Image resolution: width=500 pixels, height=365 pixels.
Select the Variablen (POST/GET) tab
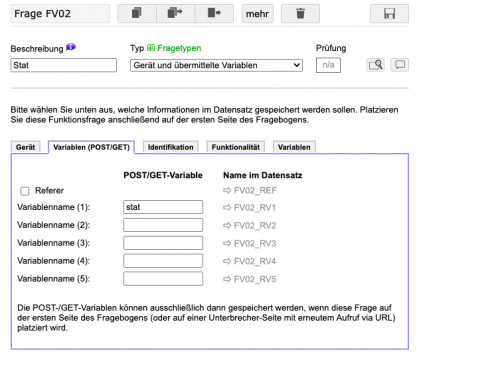coord(91,147)
